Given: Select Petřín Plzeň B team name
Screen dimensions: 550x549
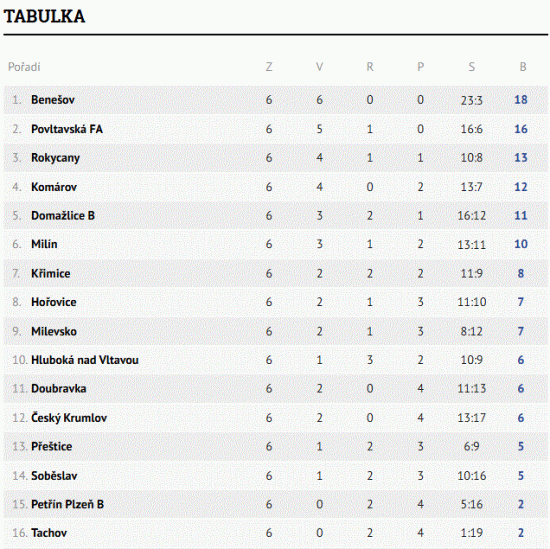Looking at the screenshot, I should tap(68, 504).
